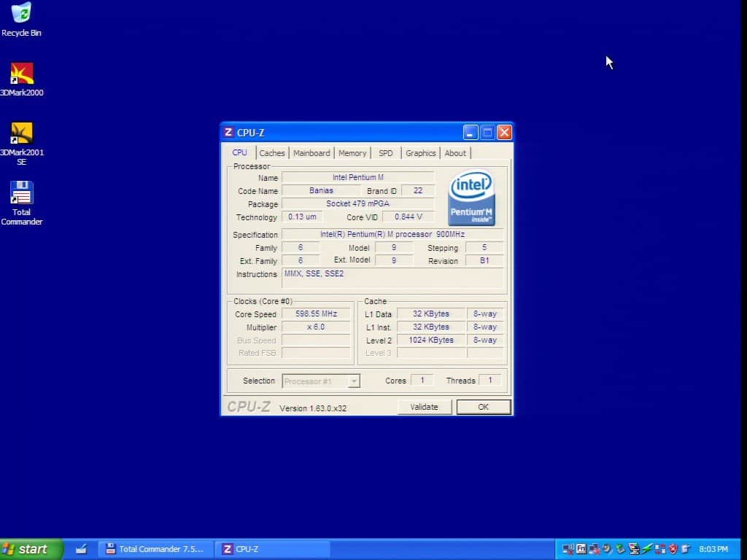747x560 pixels.
Task: Click the empty Bus Speed field
Action: (x=317, y=340)
